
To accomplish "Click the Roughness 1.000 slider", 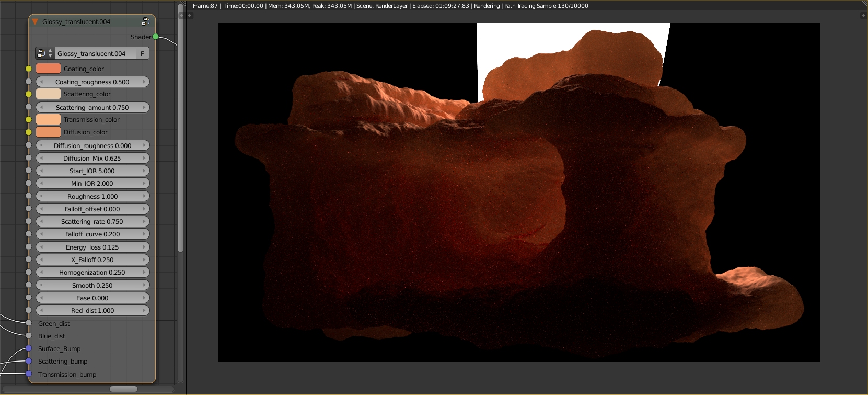I will 92,196.
